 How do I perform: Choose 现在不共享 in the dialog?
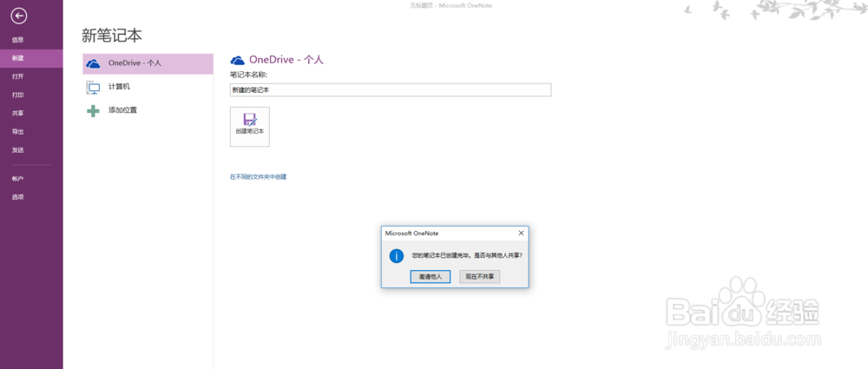click(x=479, y=276)
